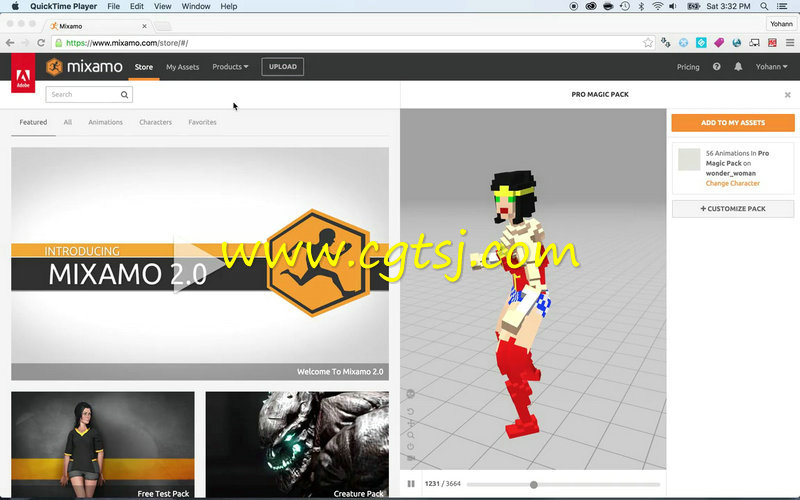
Task: Expand the Customize Pack option
Action: tap(733, 209)
